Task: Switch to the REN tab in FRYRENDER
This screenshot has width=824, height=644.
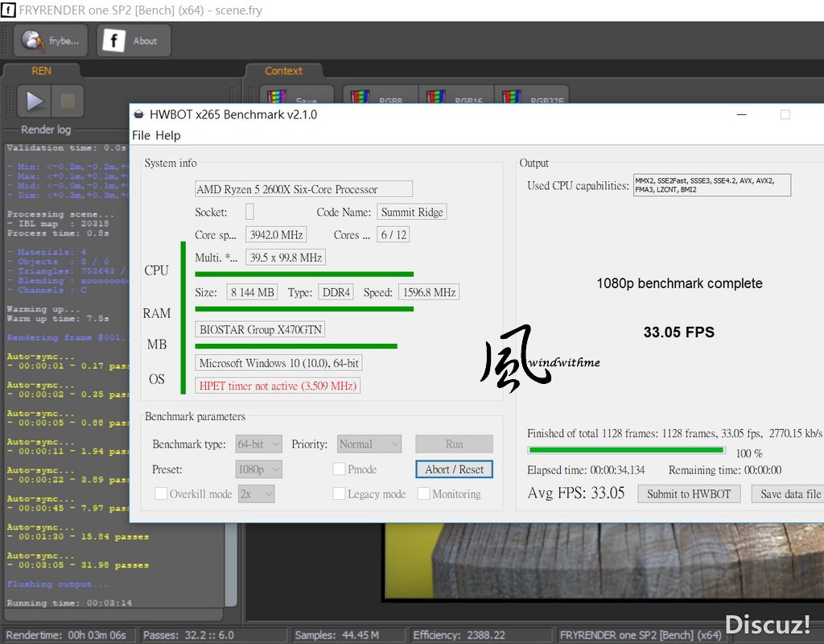Action: [42, 71]
